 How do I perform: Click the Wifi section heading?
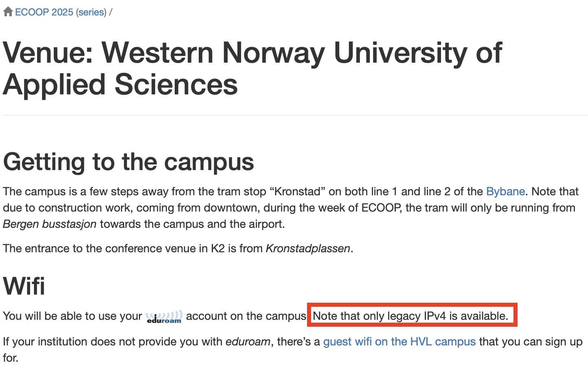[x=24, y=286]
